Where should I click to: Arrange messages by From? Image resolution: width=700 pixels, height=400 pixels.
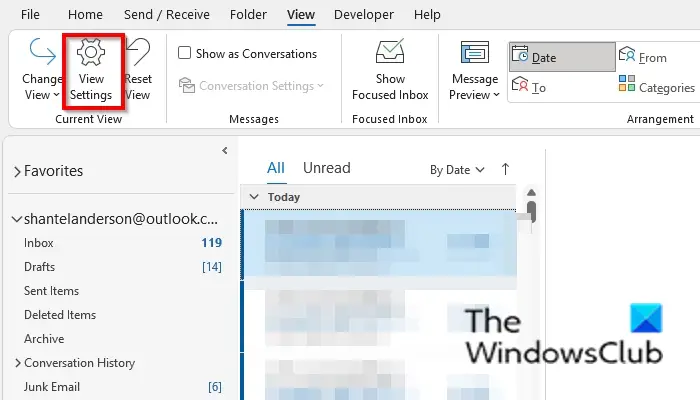pyautogui.click(x=643, y=57)
